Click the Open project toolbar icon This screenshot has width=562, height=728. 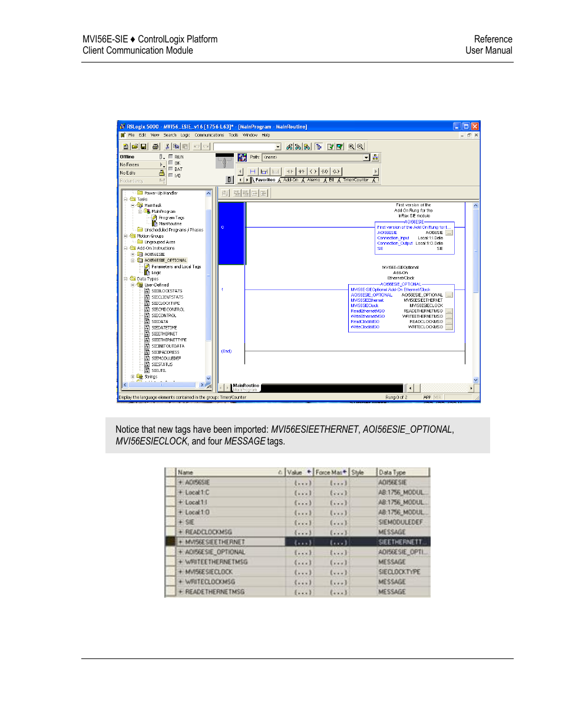134,147
